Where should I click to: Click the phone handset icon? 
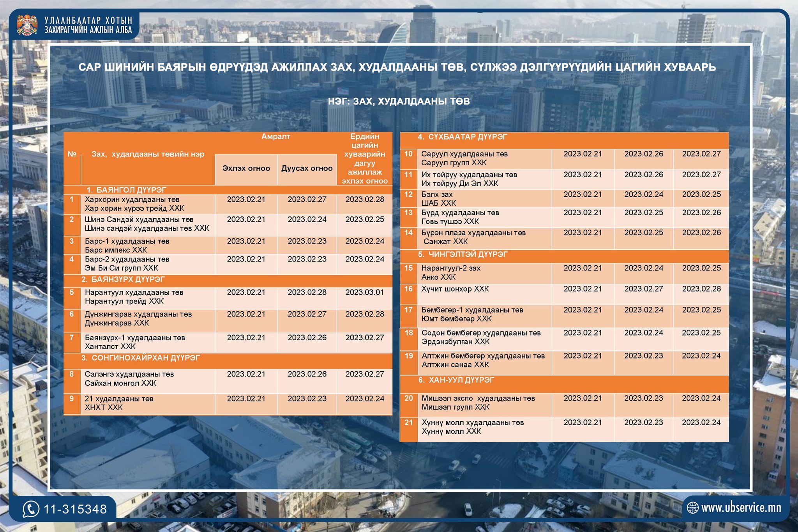(x=31, y=509)
